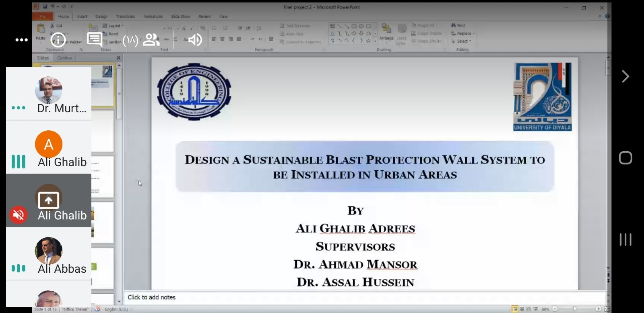Viewport: 644px width, 313px height.
Task: Select Dr. Murt... participant tile
Action: tap(49, 94)
